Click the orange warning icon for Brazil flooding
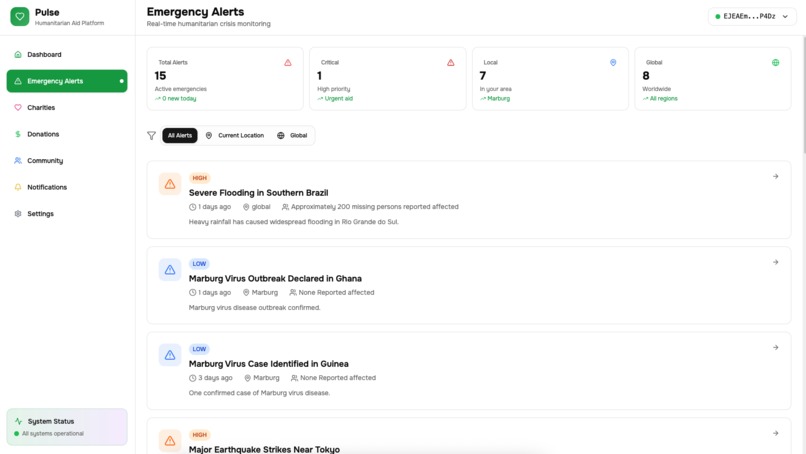The width and height of the screenshot is (806, 454). 170,184
